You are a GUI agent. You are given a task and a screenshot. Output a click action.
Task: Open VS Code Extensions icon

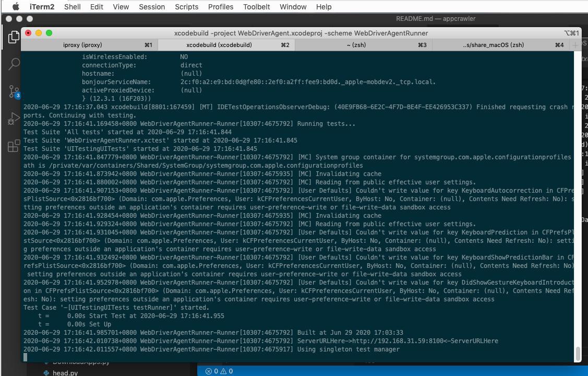14,146
